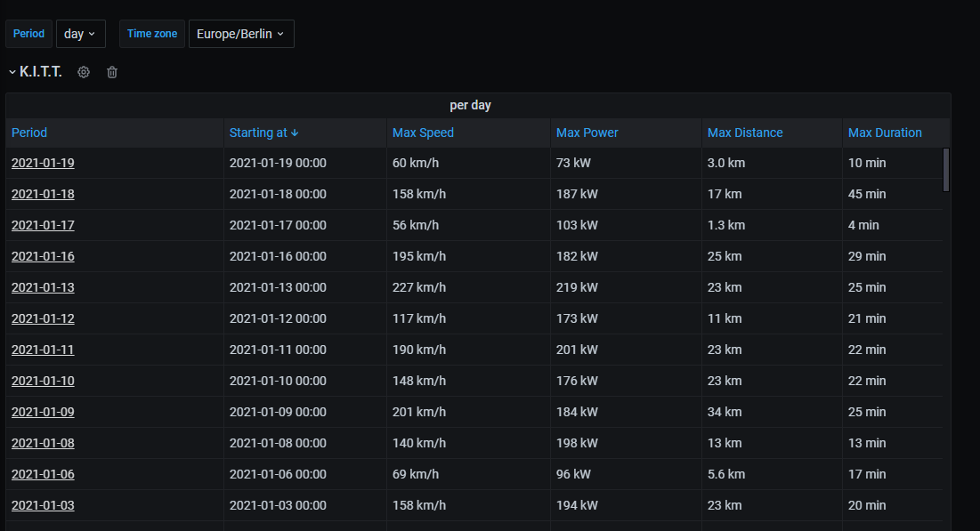Open the 2021-01-19 period link
The width and height of the screenshot is (980, 531).
(43, 163)
